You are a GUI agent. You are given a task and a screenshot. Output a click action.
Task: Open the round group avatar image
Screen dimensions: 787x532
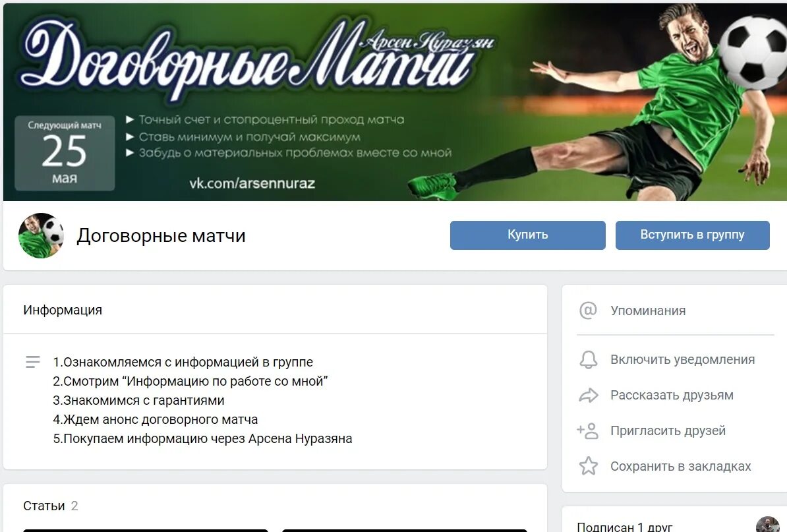pyautogui.click(x=41, y=235)
